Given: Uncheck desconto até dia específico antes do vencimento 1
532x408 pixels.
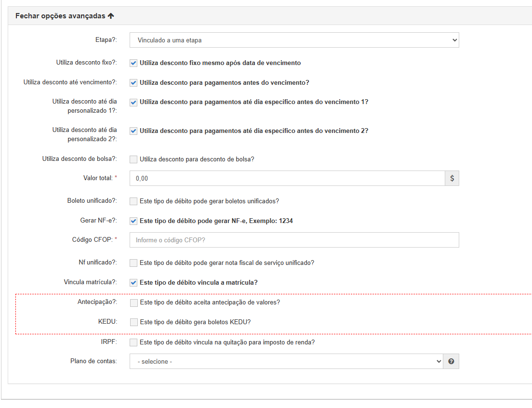Looking at the screenshot, I should point(133,103).
